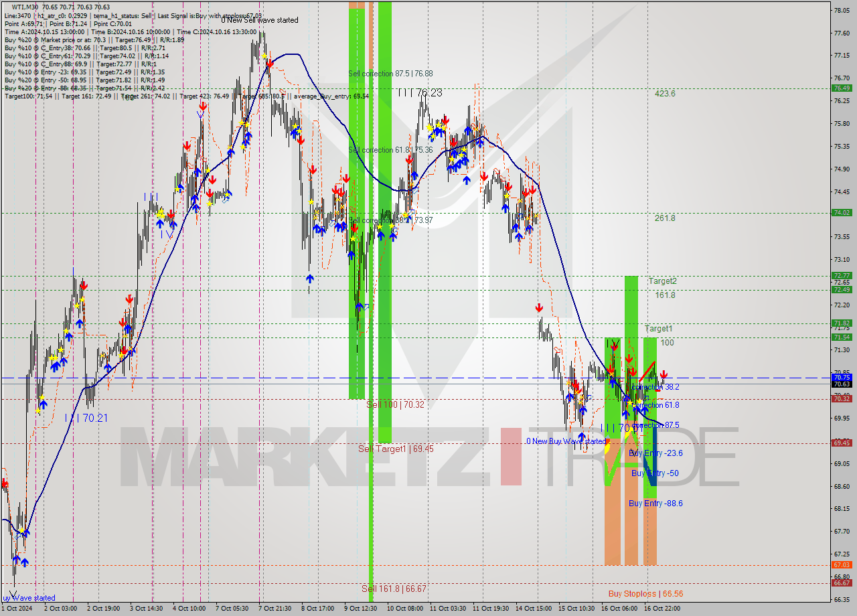
Task: Select the 'I I | 70.21' wave label
Action: pos(86,418)
